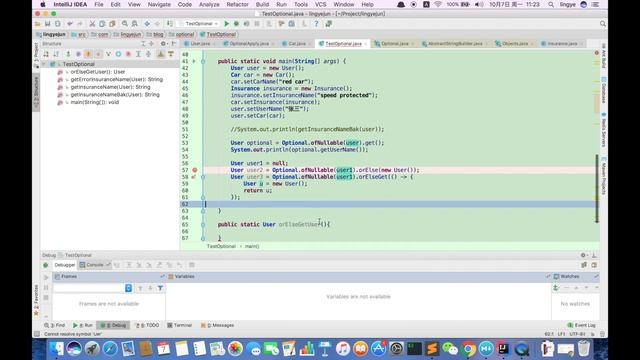Click the Evaluate Expression calculator icon
Image resolution: width=640 pixels, height=360 pixels.
point(191,265)
